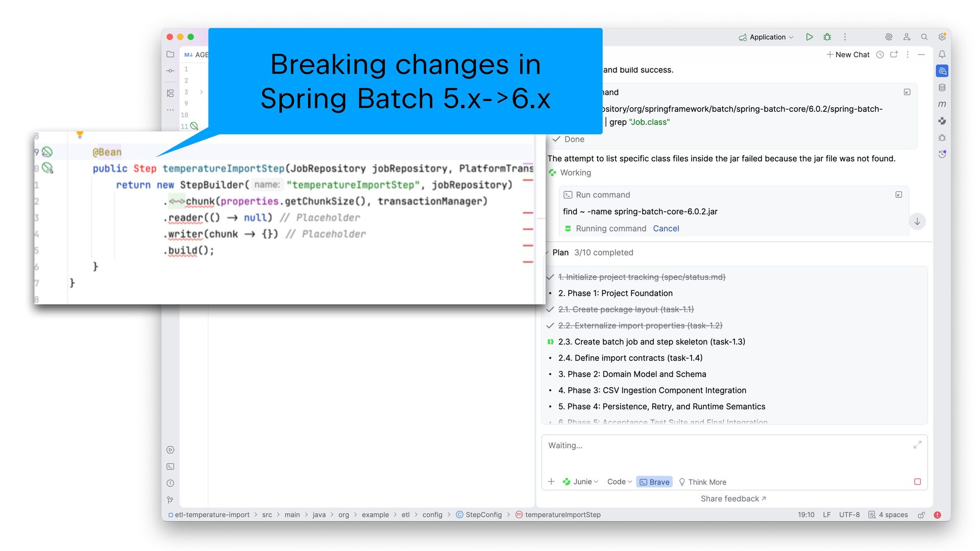
Task: Start debugging with the green bug icon
Action: click(827, 37)
